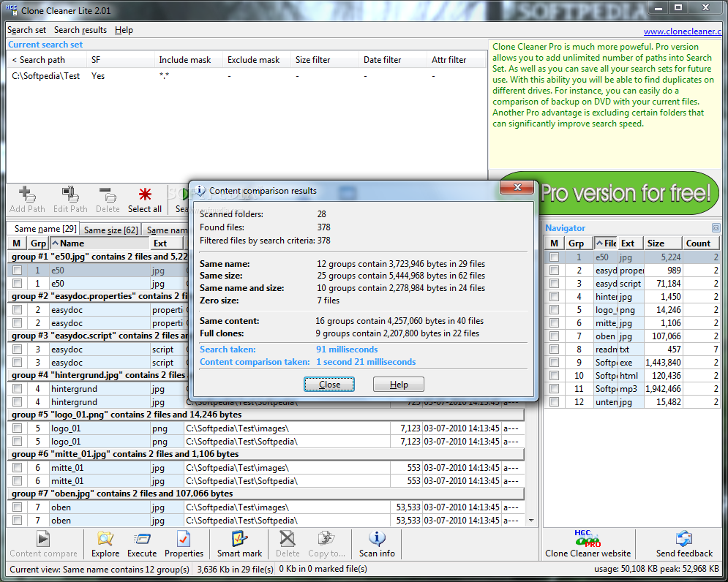Click the Search path column header
This screenshot has width=728, height=582.
[46, 60]
